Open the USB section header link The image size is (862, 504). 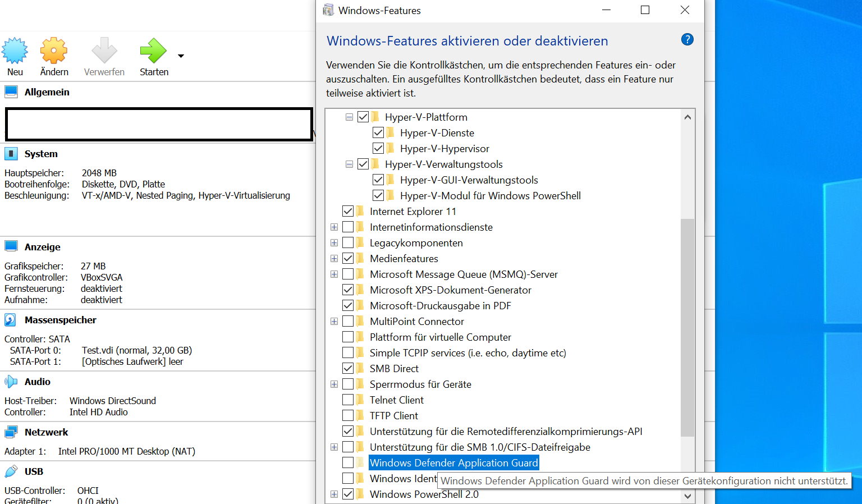[34, 471]
